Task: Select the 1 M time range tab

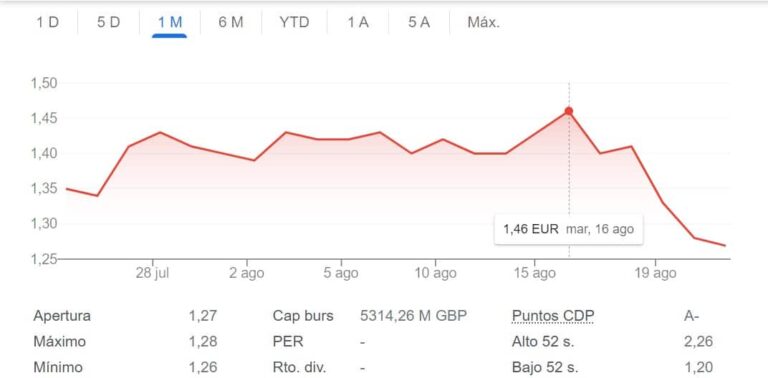Action: (x=169, y=23)
